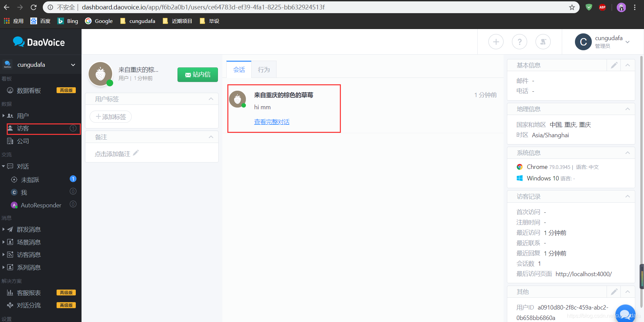Edit 基本信息 with the pencil icon

(614, 65)
